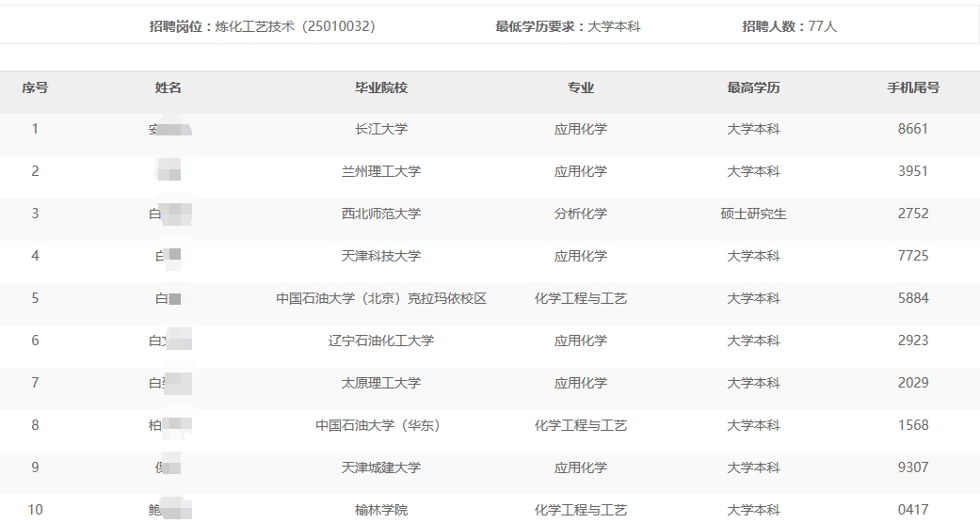
Task: Click phone tail number 2029
Action: 912,383
